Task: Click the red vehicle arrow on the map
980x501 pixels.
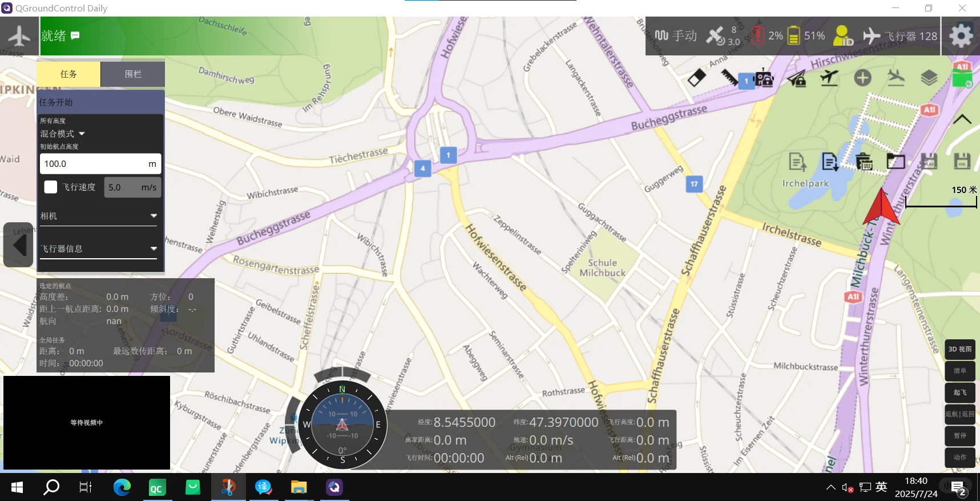Action: (x=881, y=207)
